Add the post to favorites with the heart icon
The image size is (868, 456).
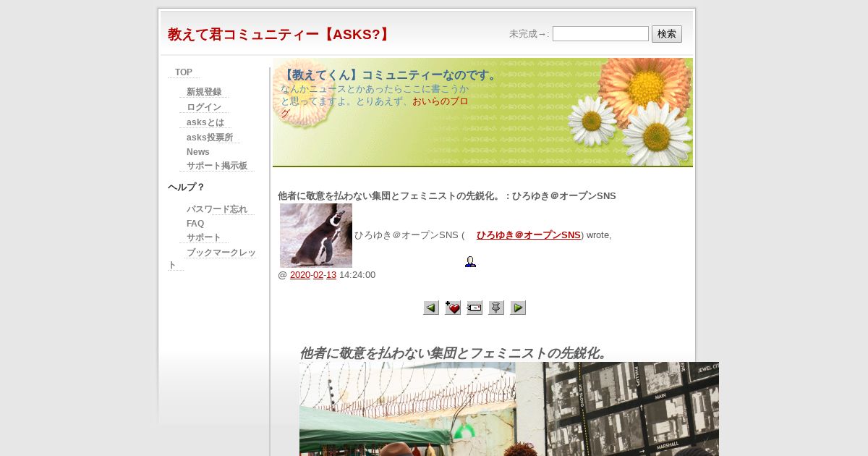(453, 308)
